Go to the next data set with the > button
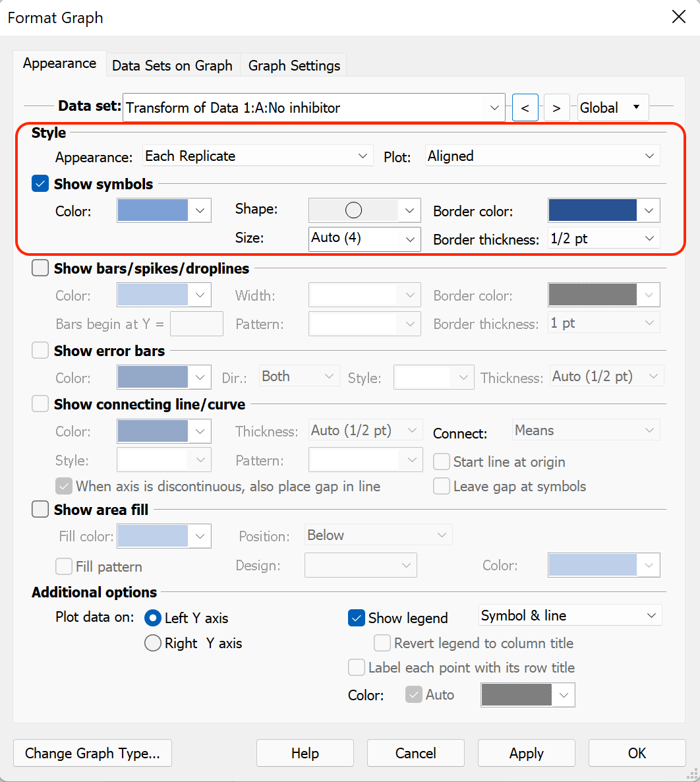700x782 pixels. [x=556, y=107]
